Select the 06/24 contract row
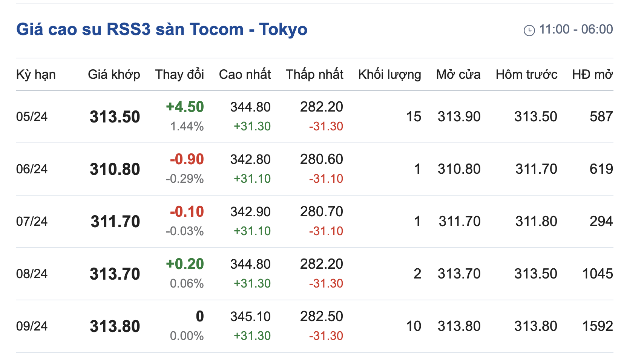The width and height of the screenshot is (644, 355). point(32,169)
